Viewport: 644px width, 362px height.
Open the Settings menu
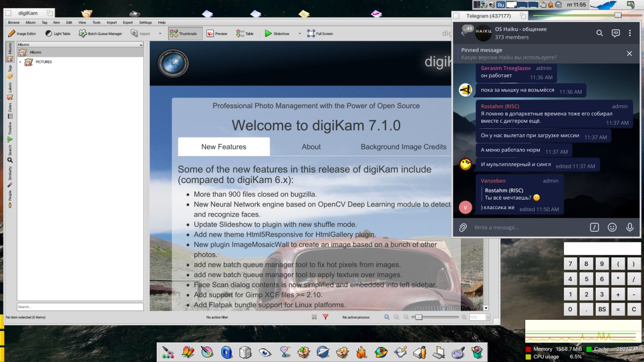coord(145,23)
